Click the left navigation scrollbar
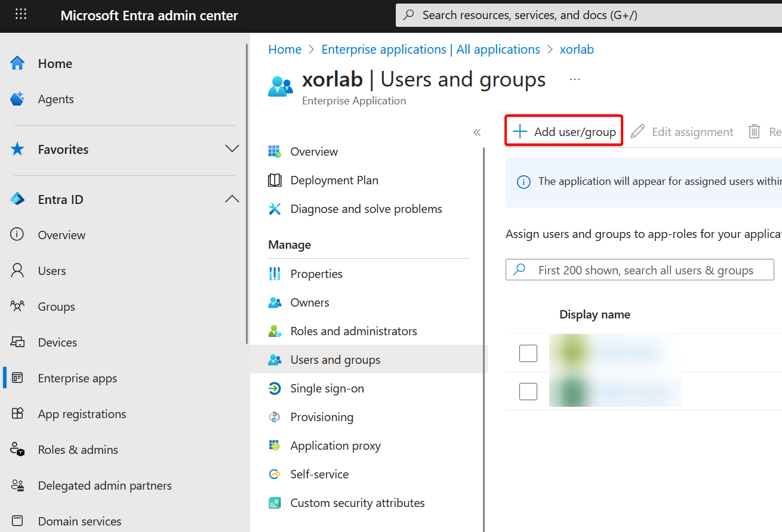Image resolution: width=782 pixels, height=532 pixels. pyautogui.click(x=247, y=194)
